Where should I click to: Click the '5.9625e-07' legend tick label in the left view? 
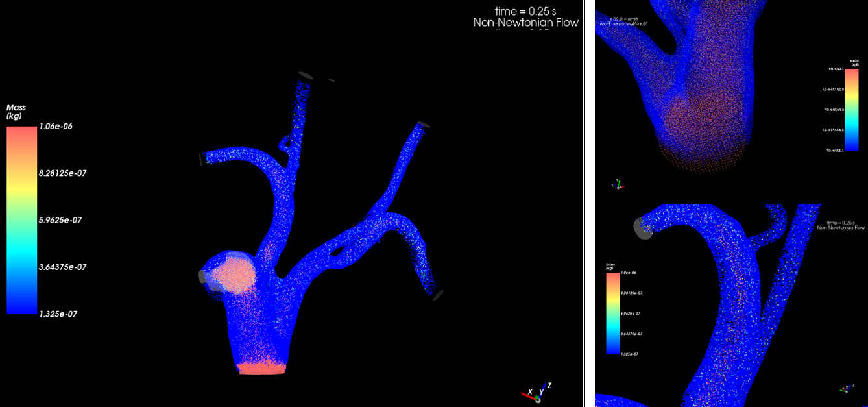[60, 220]
